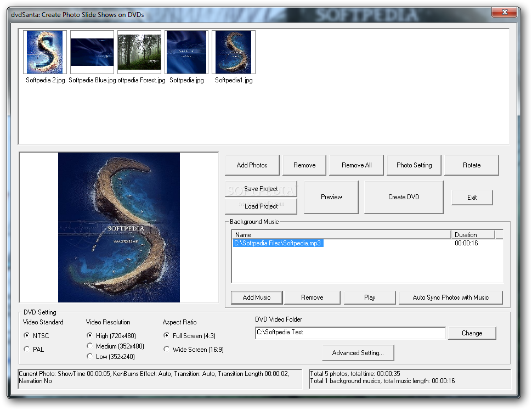Image resolution: width=532 pixels, height=410 pixels.
Task: Click Save Project
Action: pyautogui.click(x=261, y=189)
